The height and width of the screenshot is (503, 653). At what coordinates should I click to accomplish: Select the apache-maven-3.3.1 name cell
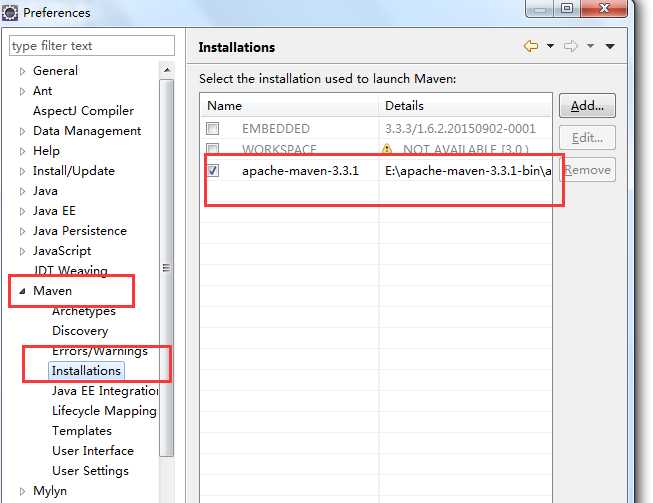(x=300, y=171)
